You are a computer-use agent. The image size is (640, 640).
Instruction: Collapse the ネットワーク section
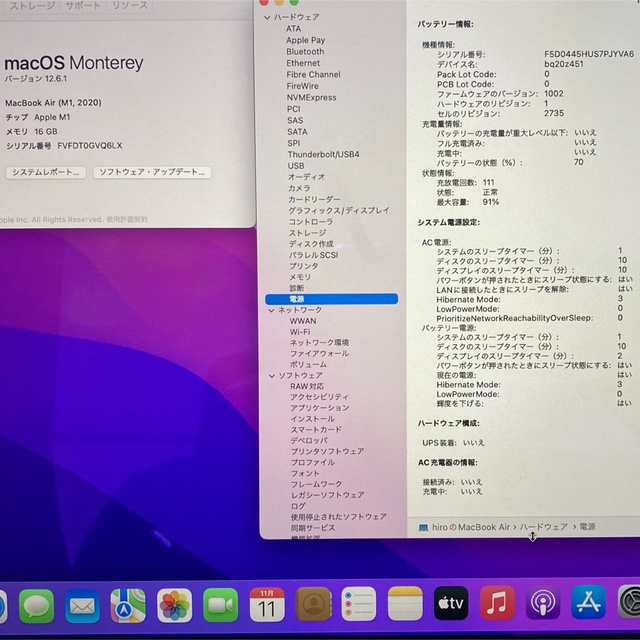click(271, 311)
